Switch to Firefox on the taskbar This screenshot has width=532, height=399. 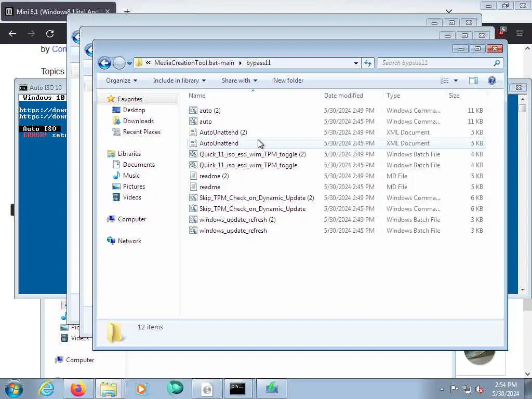tap(78, 389)
